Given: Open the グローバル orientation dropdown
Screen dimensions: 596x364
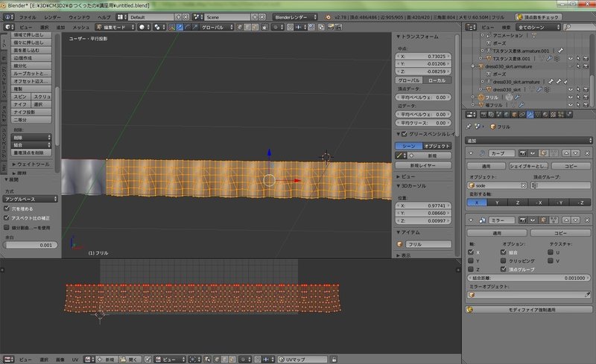Looking at the screenshot, I should coord(216,27).
